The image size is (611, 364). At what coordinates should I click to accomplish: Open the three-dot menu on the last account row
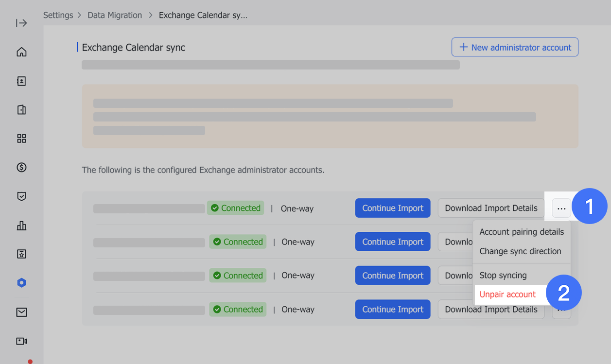pyautogui.click(x=561, y=309)
